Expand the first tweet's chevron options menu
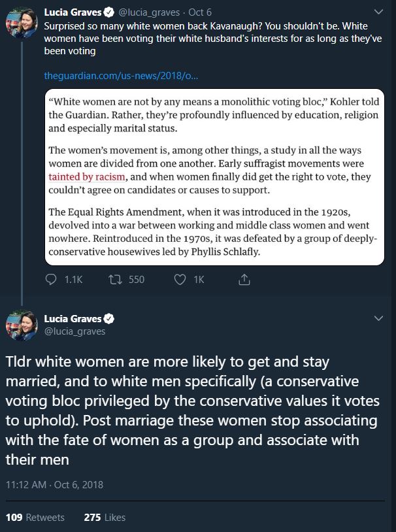 pyautogui.click(x=378, y=12)
